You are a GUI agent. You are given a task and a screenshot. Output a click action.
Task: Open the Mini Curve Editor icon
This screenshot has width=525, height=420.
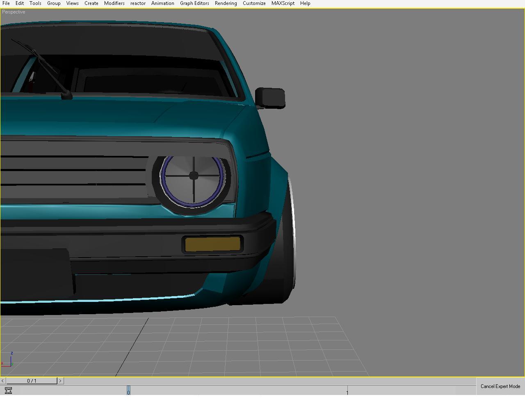(x=8, y=390)
